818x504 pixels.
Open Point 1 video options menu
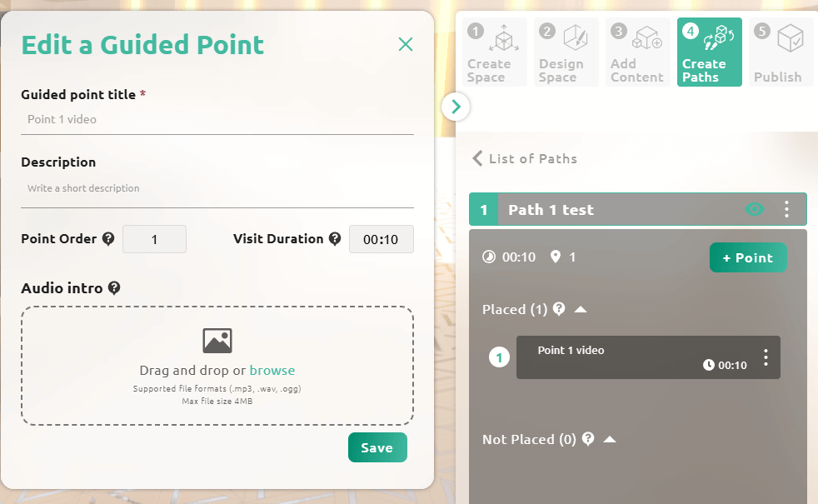tap(766, 357)
